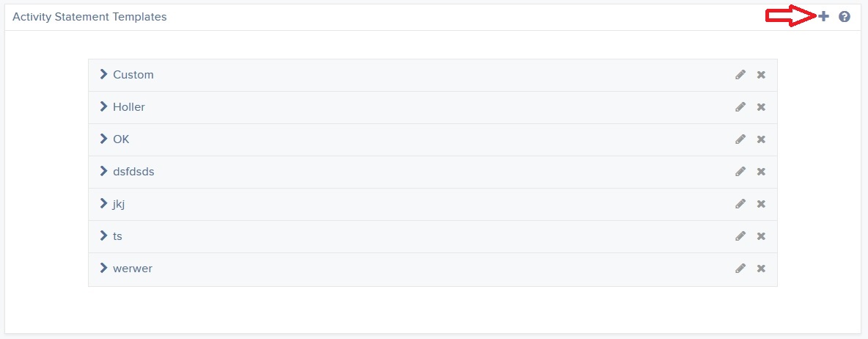Image resolution: width=868 pixels, height=339 pixels.
Task: Click the pencil icon for OK template
Action: tap(740, 139)
